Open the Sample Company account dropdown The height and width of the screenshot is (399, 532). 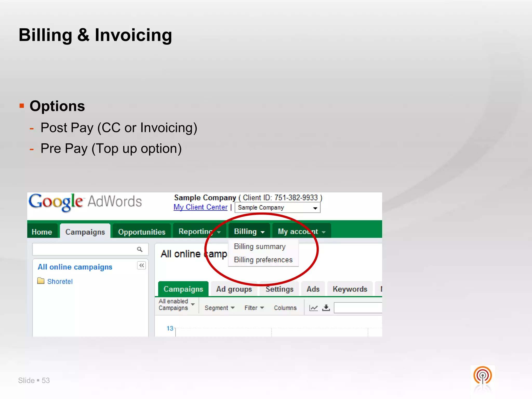(277, 208)
